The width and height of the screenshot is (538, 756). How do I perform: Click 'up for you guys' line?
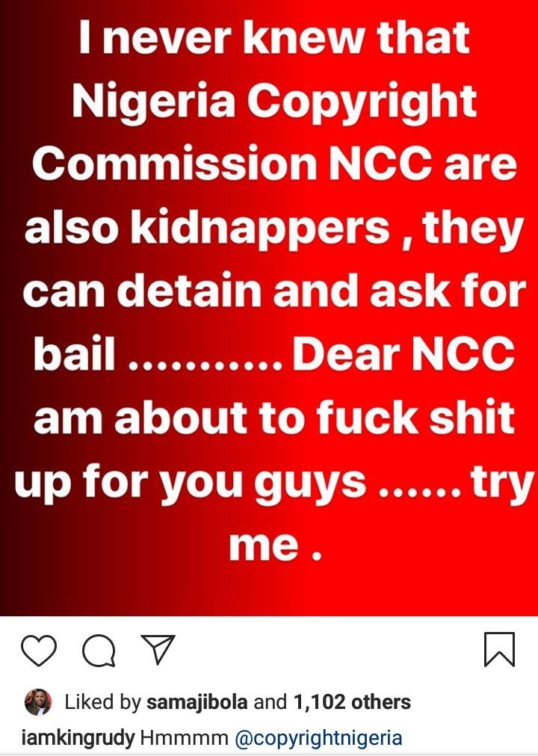(190, 482)
